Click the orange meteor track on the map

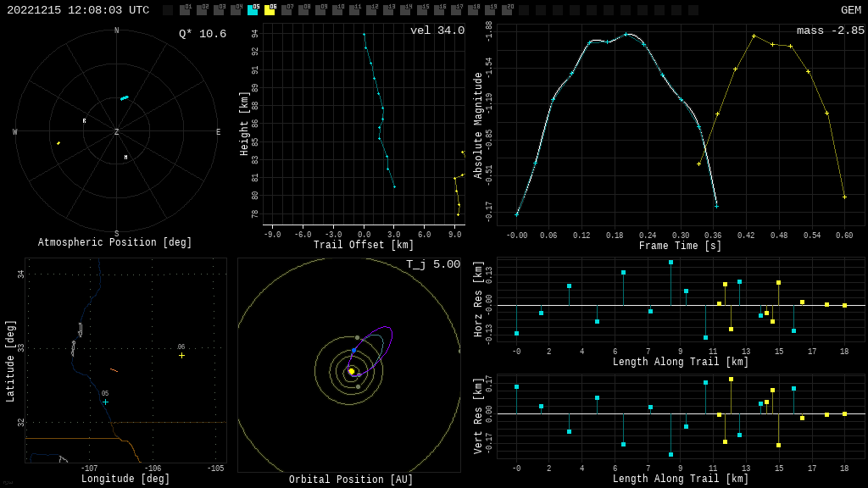coord(114,370)
